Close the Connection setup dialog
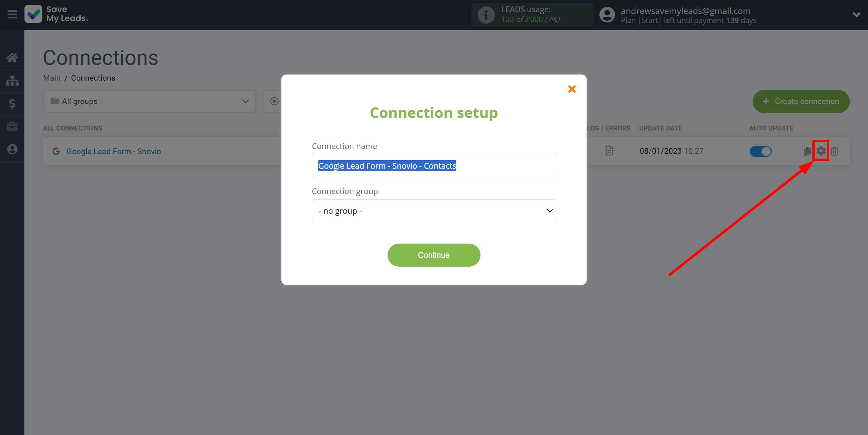Image resolution: width=868 pixels, height=435 pixels. point(572,89)
